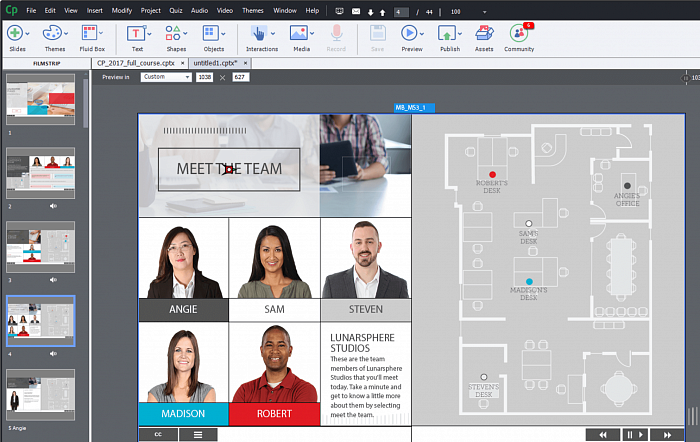Expand the Preview dropdown in toolbar
The width and height of the screenshot is (700, 442).
pyautogui.click(x=420, y=34)
